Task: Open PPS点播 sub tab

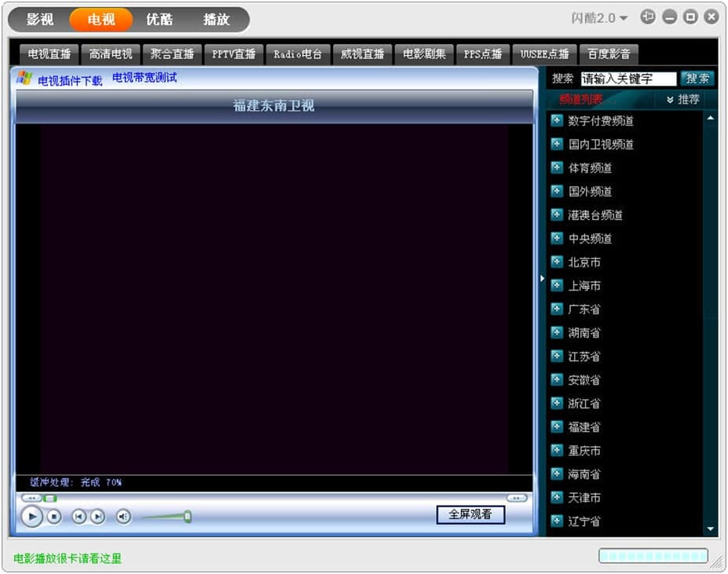Action: 483,54
